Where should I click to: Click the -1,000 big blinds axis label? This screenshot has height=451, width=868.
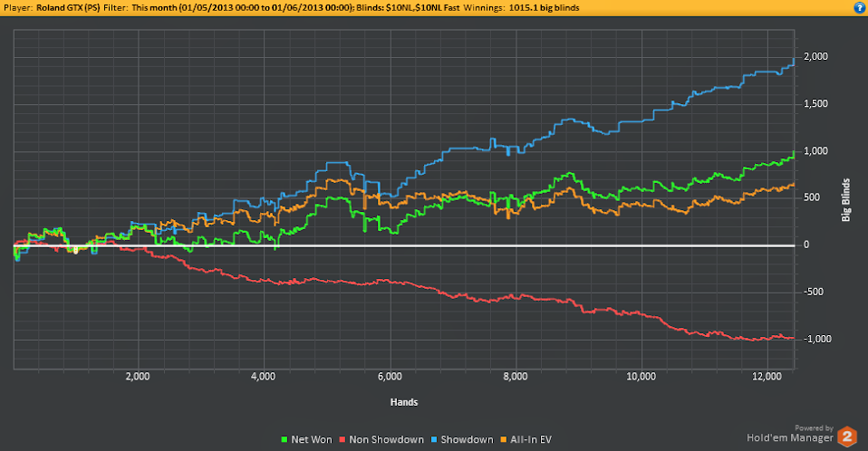(x=817, y=339)
